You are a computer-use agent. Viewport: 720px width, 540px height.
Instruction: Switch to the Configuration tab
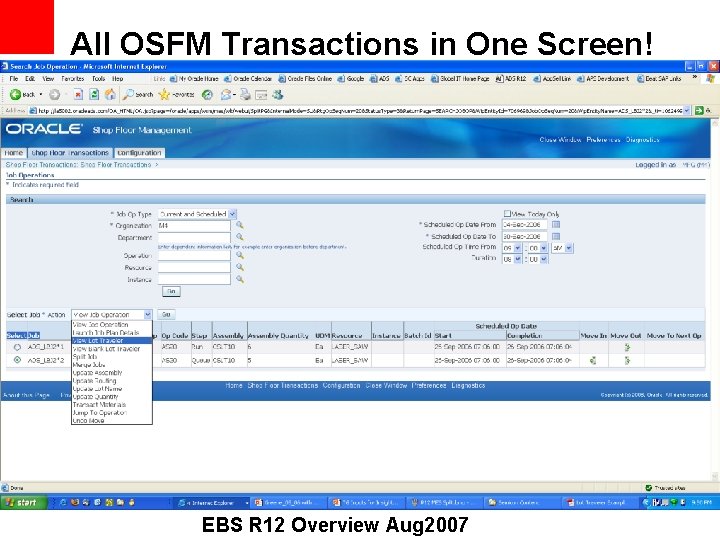coord(139,152)
